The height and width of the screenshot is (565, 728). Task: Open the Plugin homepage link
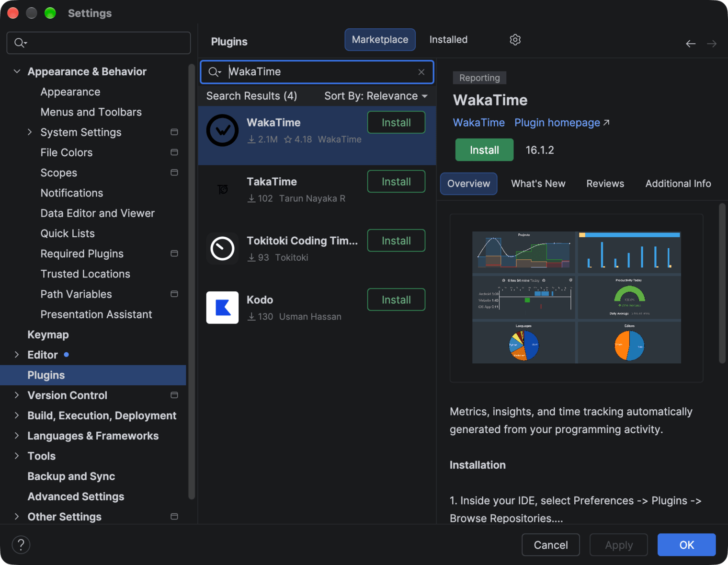coord(562,123)
